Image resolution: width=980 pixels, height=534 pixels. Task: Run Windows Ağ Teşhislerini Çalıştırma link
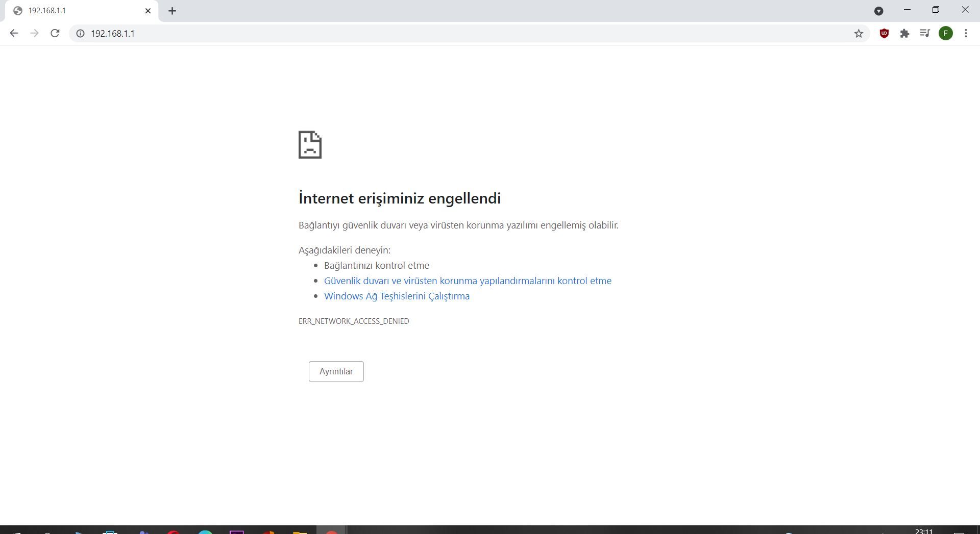[397, 296]
